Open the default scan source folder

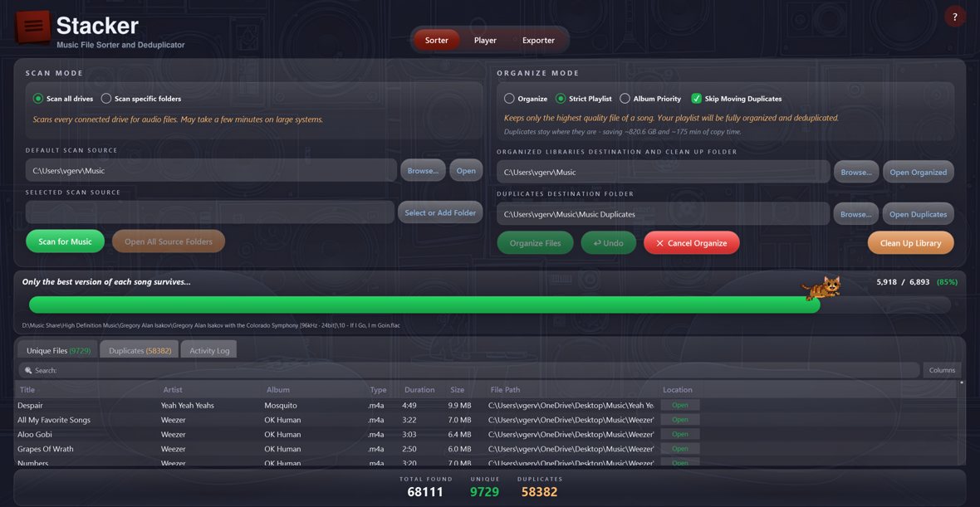coord(466,170)
